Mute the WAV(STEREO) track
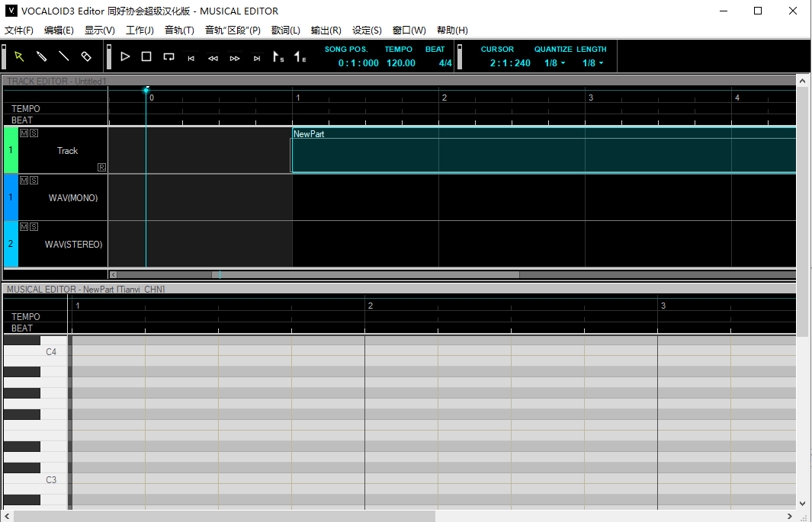 point(24,227)
